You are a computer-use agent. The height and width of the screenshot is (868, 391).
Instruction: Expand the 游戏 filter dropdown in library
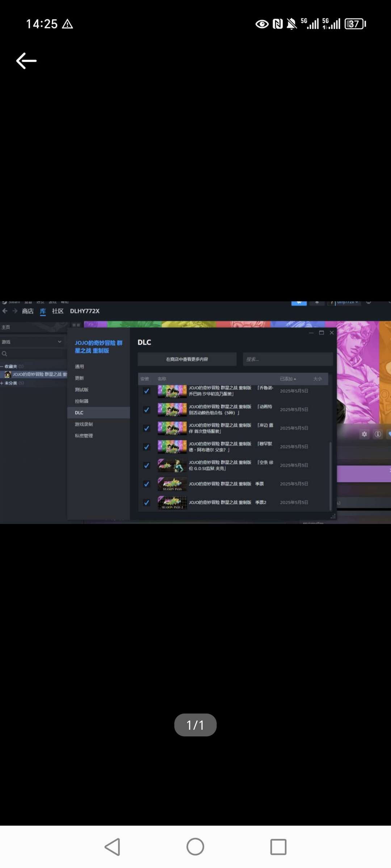tap(59, 342)
